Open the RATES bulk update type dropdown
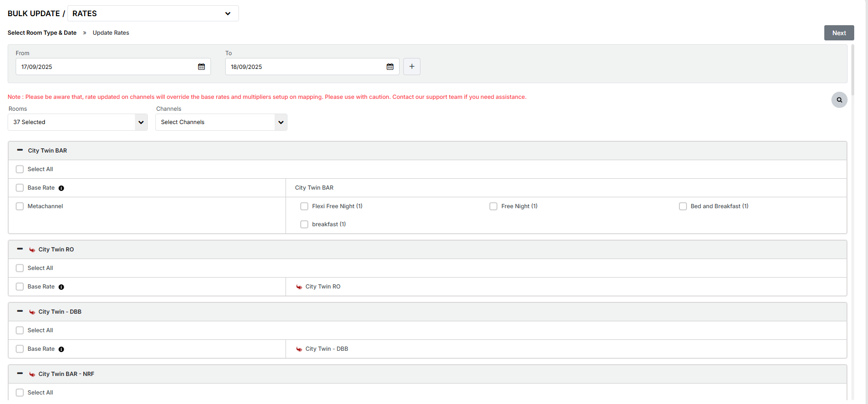Image resolution: width=868 pixels, height=404 pixels. pos(153,13)
